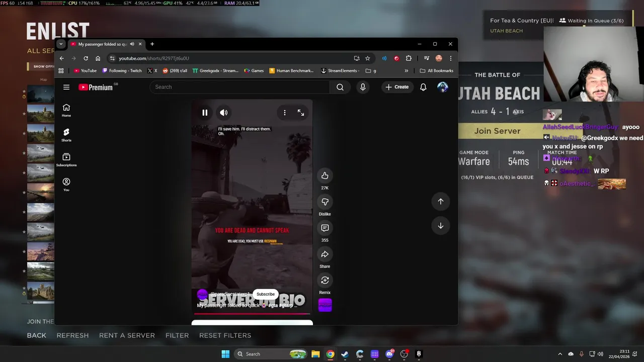644x362 pixels.
Task: Open YouTube notifications bell
Action: point(423,87)
